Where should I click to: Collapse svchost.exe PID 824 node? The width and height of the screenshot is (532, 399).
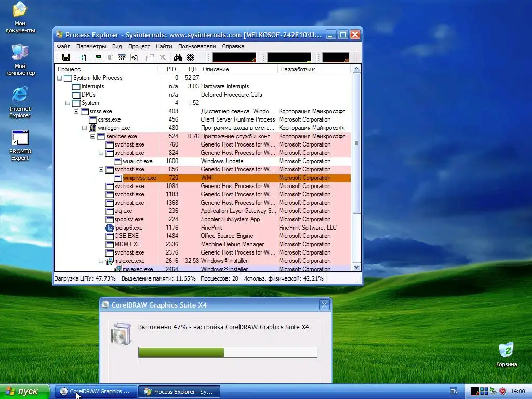point(101,153)
